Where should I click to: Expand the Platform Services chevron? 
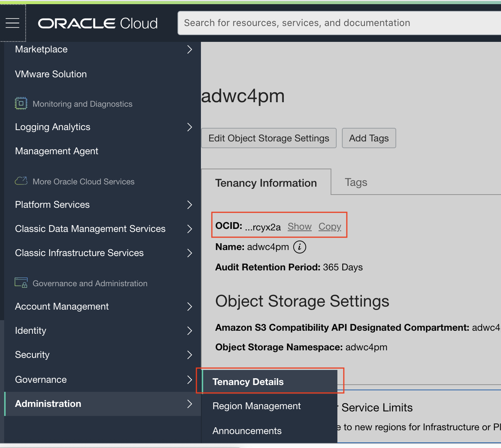189,205
